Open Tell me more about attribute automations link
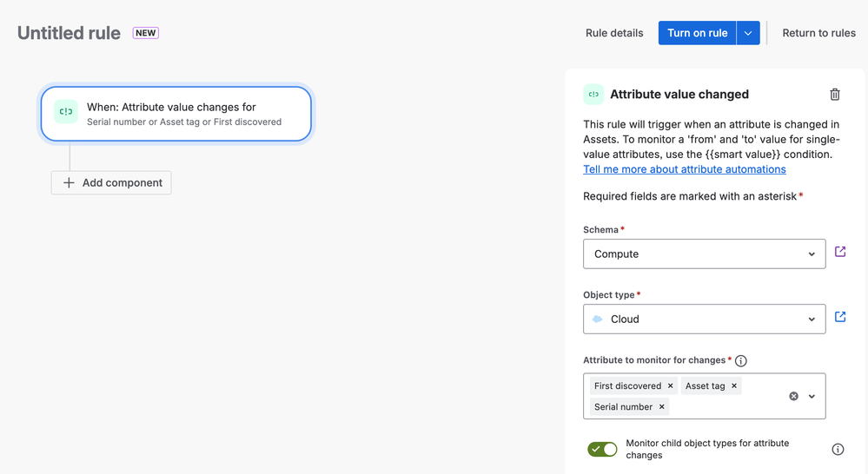868x474 pixels. (684, 169)
